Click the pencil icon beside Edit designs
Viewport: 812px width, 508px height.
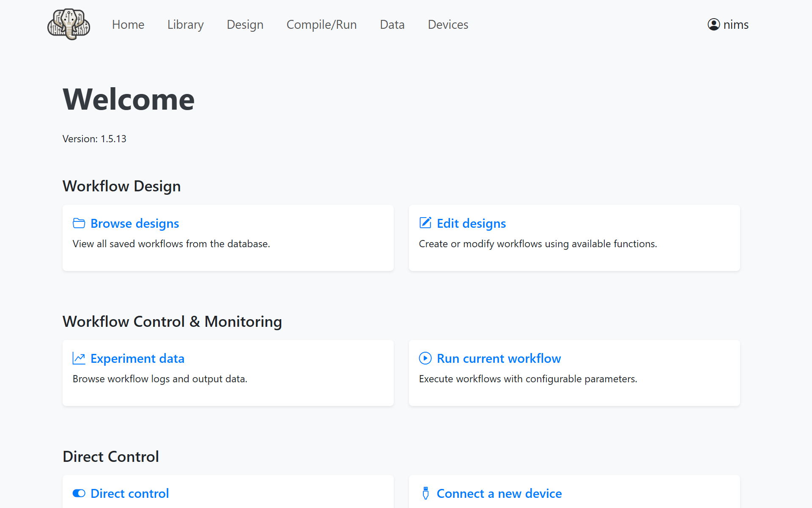[425, 223]
